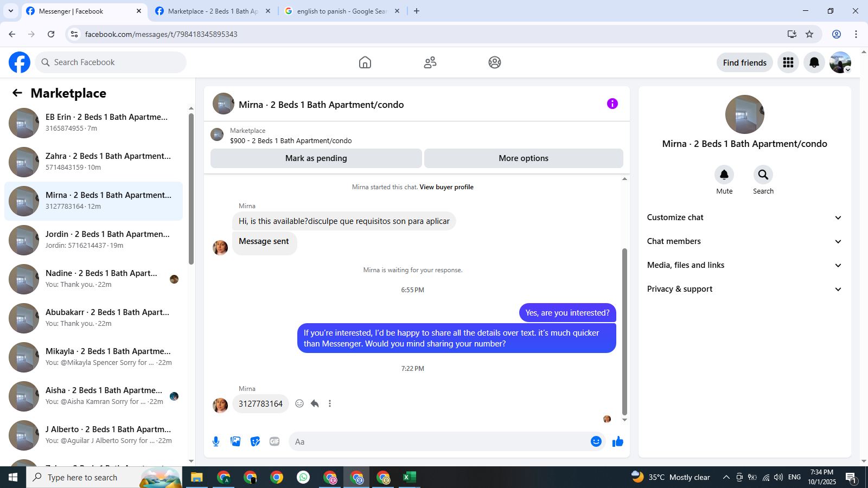868x488 pixels.
Task: Switch to english to panish Google tab
Action: coord(342,11)
